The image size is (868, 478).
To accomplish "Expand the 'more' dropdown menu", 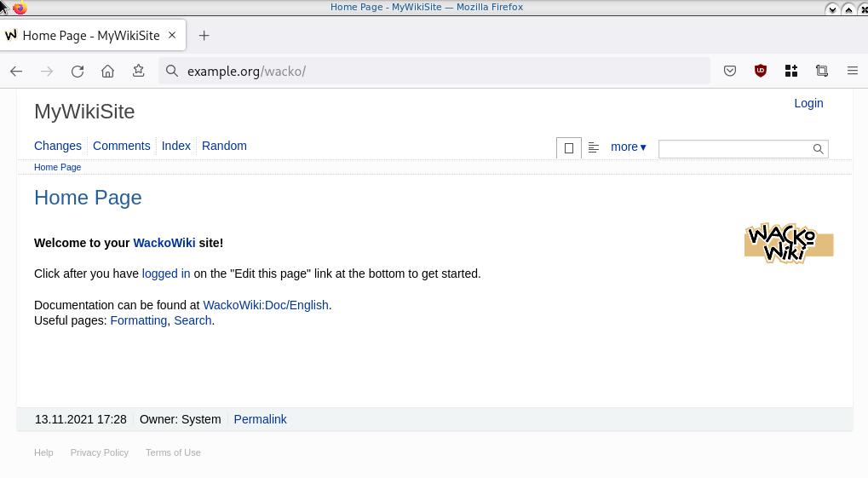I will [x=628, y=147].
